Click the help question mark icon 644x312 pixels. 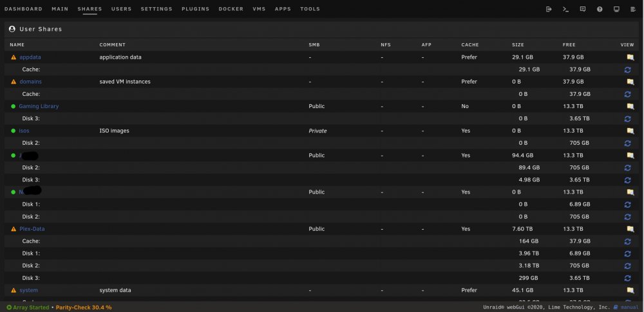[600, 9]
